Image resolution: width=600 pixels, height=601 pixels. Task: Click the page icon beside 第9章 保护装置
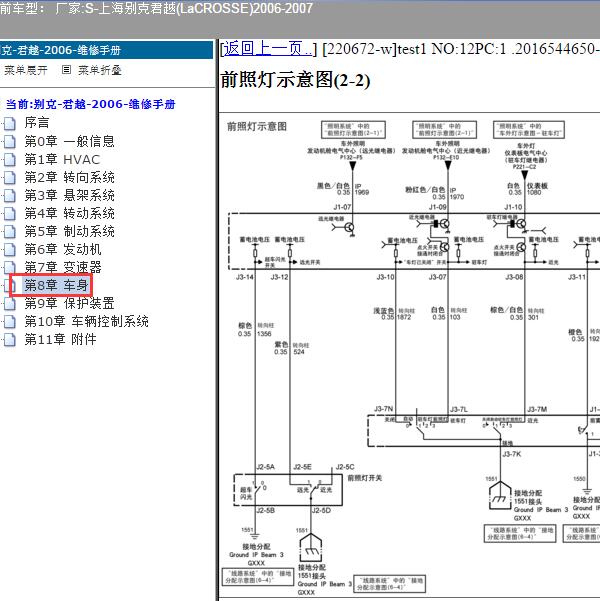[x=9, y=303]
